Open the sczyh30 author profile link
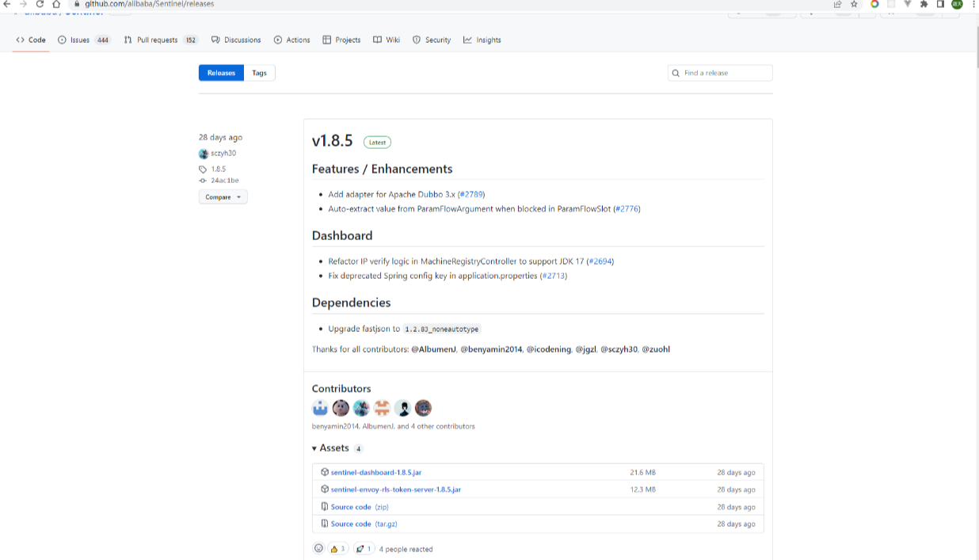 coord(223,154)
